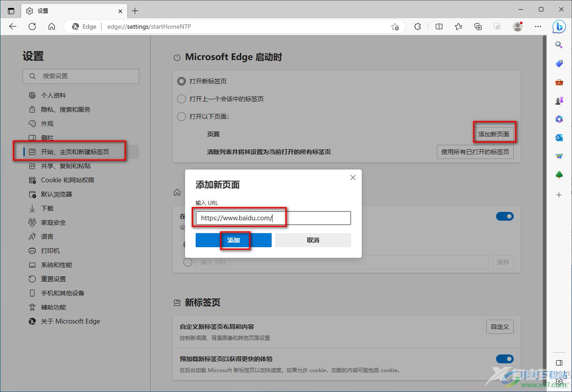
Task: Focus the 搜索设置 search box
Action: point(81,76)
